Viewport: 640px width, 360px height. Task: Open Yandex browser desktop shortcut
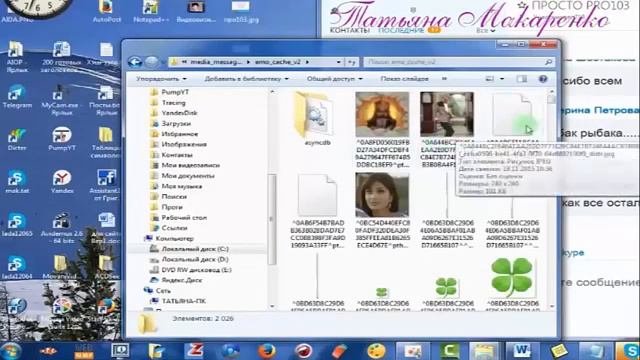pos(62,182)
